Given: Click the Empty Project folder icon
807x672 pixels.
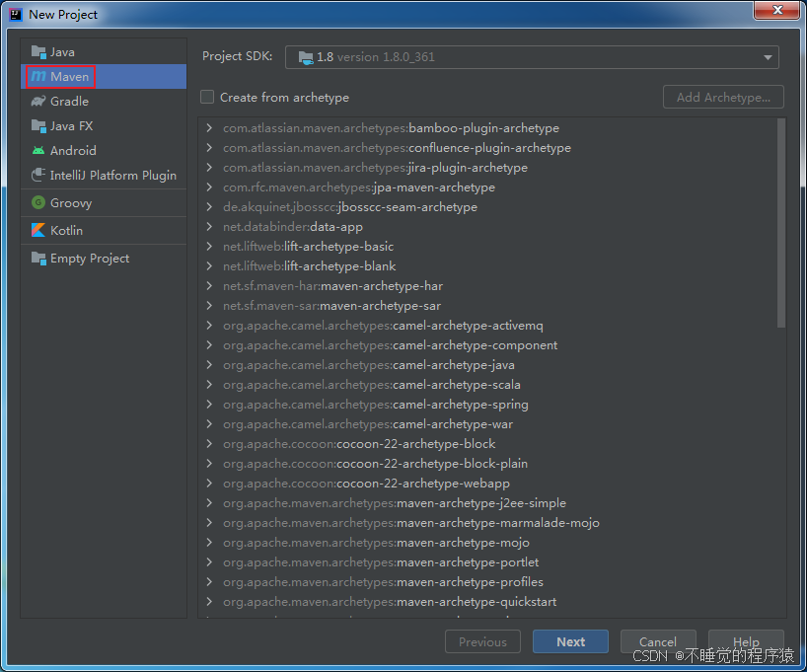Looking at the screenshot, I should click(38, 258).
